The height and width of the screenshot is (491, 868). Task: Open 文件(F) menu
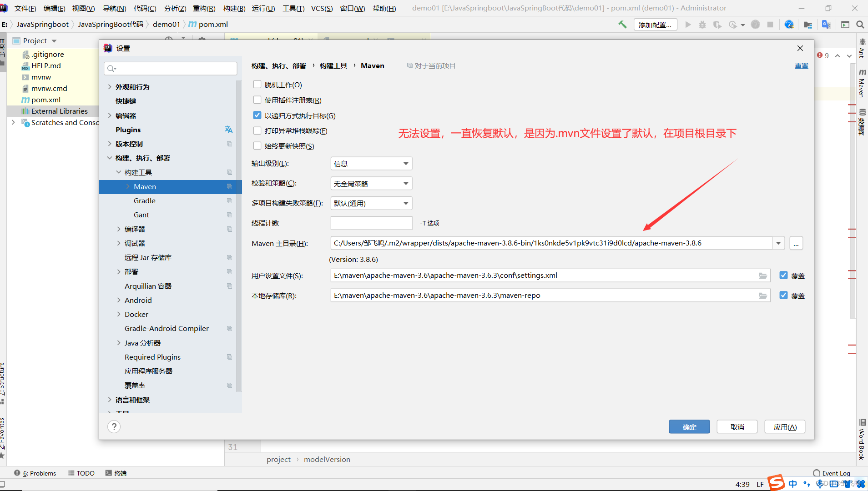(25, 8)
